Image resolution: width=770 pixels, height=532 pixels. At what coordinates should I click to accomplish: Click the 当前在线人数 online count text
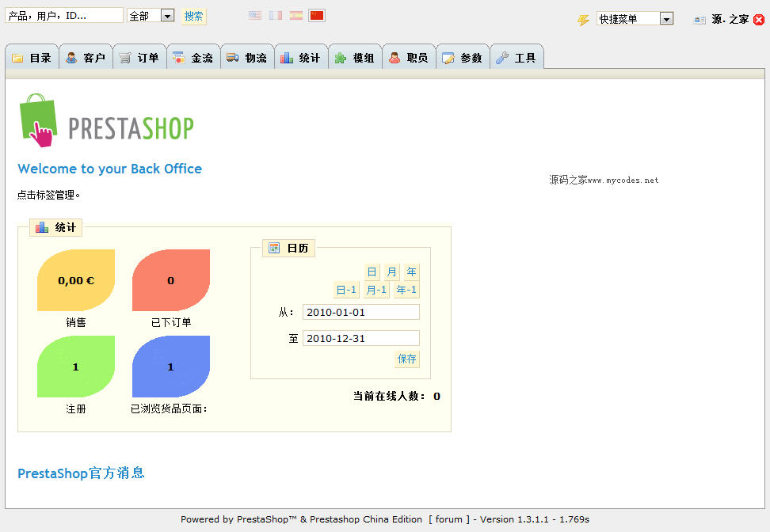point(396,396)
